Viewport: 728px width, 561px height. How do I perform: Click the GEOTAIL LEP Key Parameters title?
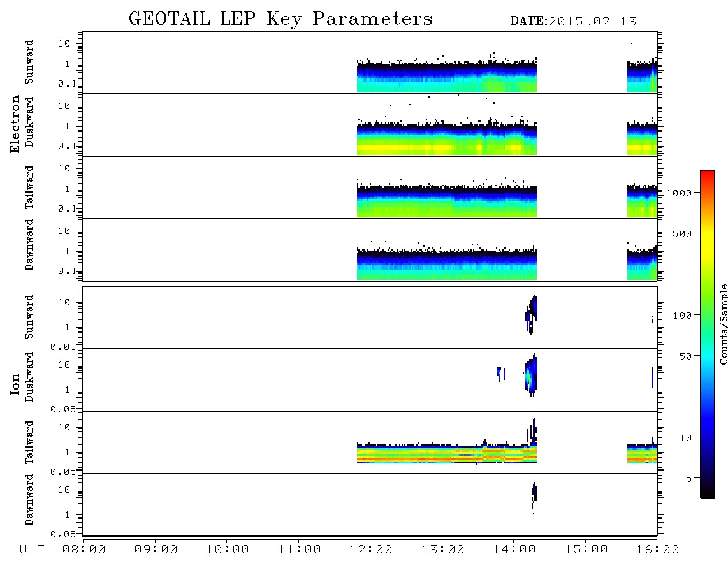[280, 20]
